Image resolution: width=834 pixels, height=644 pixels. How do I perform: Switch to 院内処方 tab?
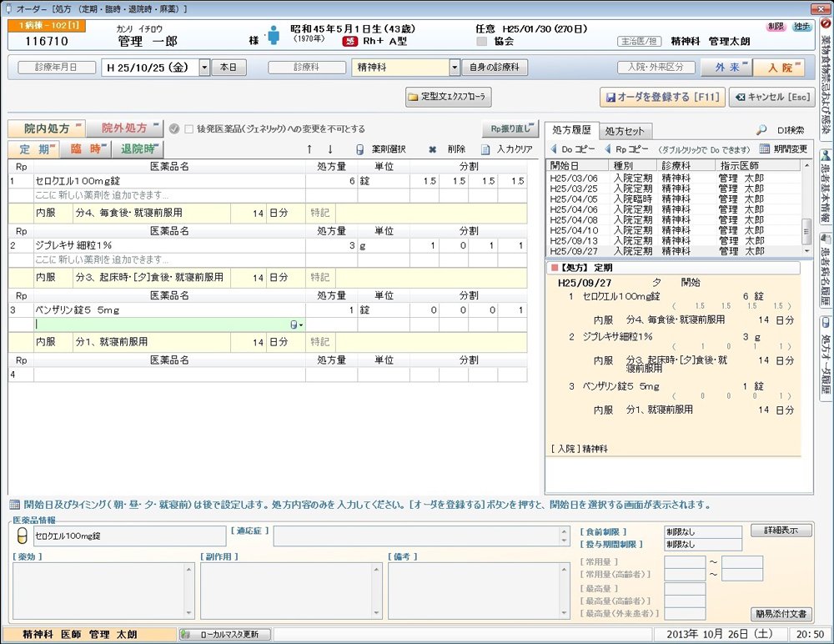coord(47,128)
